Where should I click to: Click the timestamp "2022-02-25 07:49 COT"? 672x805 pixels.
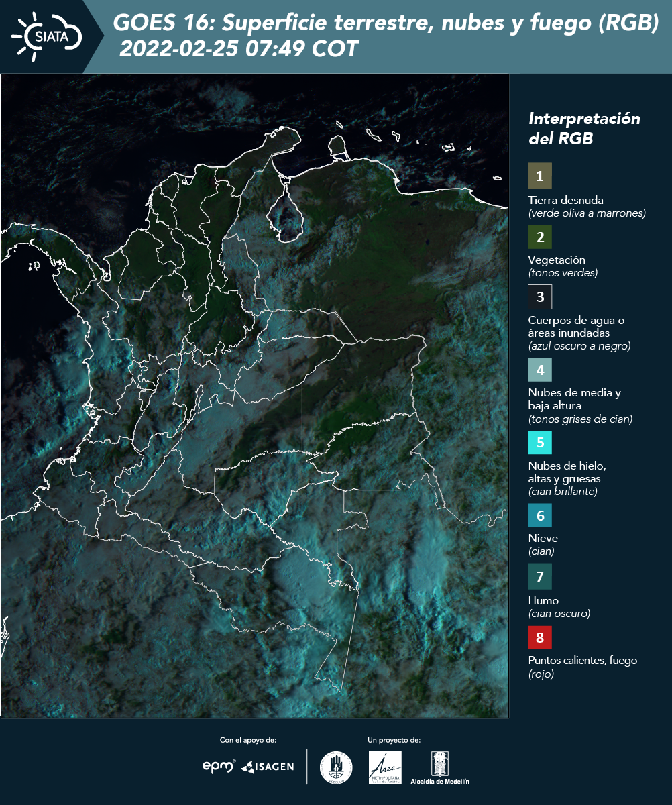pos(239,49)
